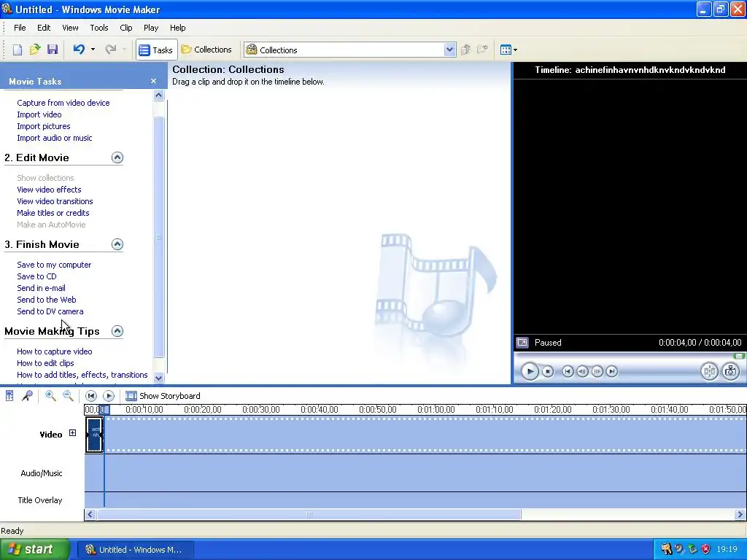The height and width of the screenshot is (560, 747).
Task: Open the Edit menu
Action: 44,28
